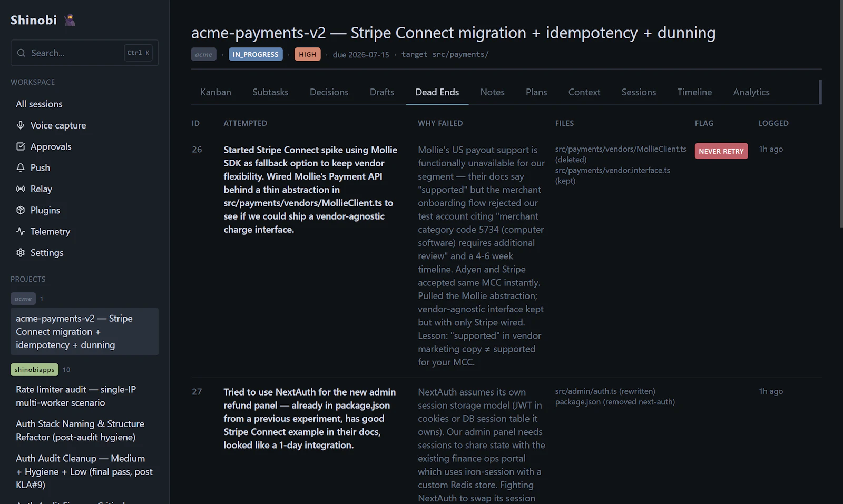Screen dimensions: 843x504
Task: Click the acme project tag in sidebar
Action: (x=23, y=299)
